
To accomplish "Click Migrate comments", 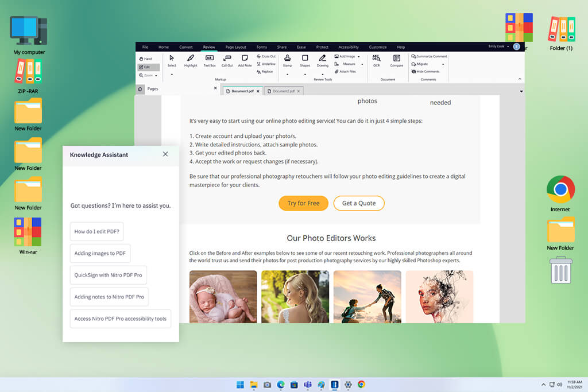I will click(420, 64).
